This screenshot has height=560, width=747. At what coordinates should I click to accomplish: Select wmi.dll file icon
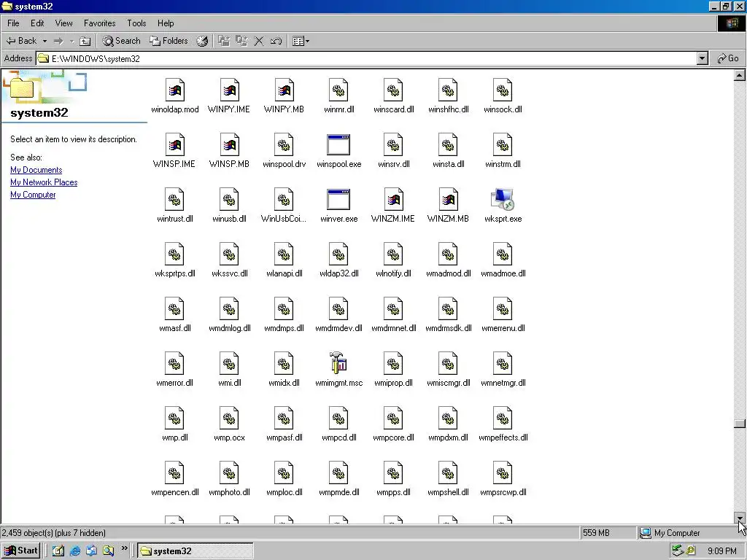click(229, 364)
